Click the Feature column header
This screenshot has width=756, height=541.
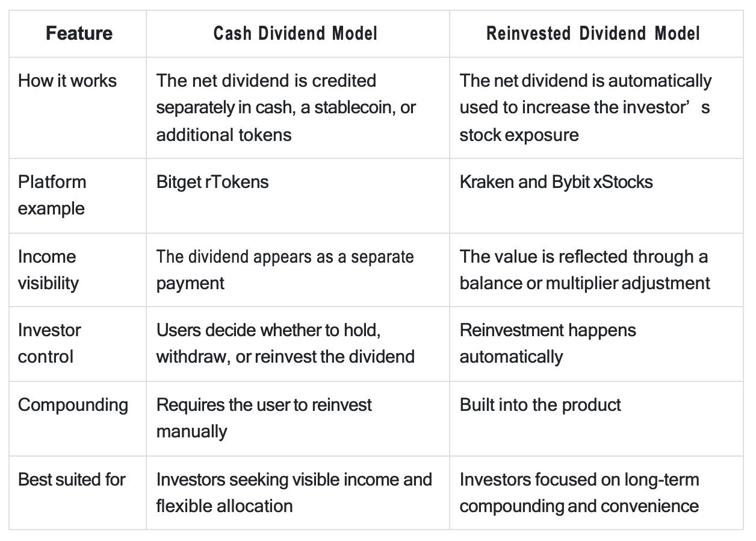79,33
